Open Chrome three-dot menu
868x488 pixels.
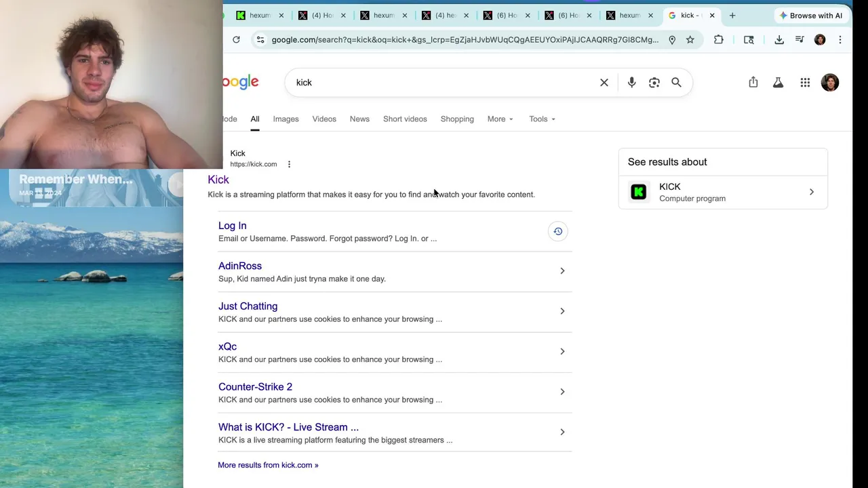tap(840, 40)
